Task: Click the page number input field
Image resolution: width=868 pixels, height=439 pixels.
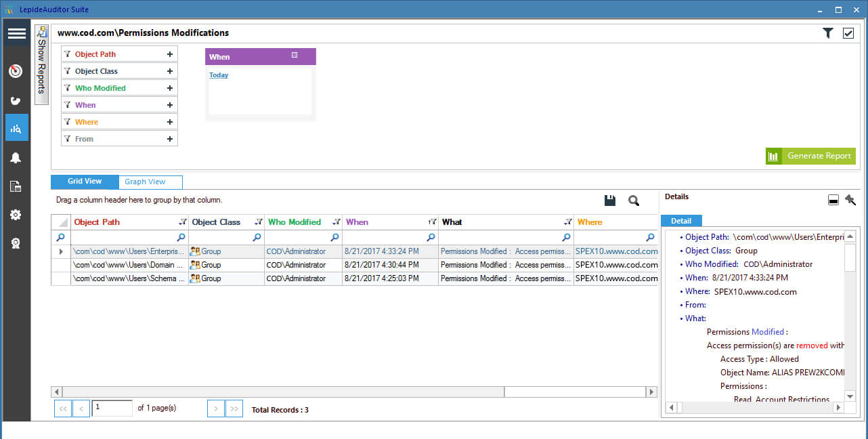Action: pos(112,408)
